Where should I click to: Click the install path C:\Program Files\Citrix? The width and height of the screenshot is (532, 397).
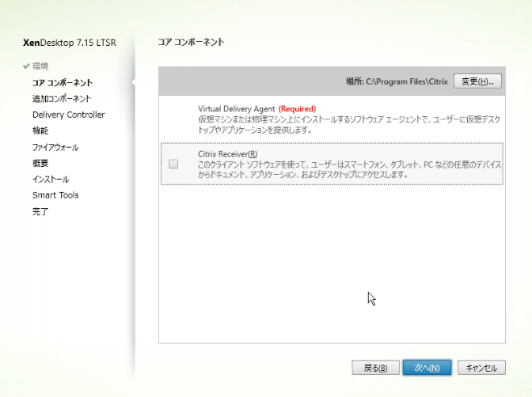coord(407,81)
